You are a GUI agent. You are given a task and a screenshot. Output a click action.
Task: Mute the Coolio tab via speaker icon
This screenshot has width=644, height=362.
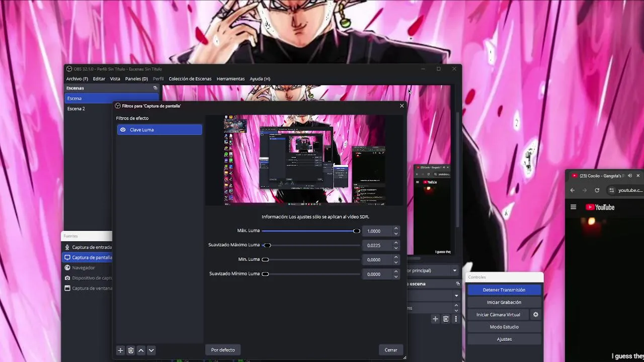tap(630, 176)
